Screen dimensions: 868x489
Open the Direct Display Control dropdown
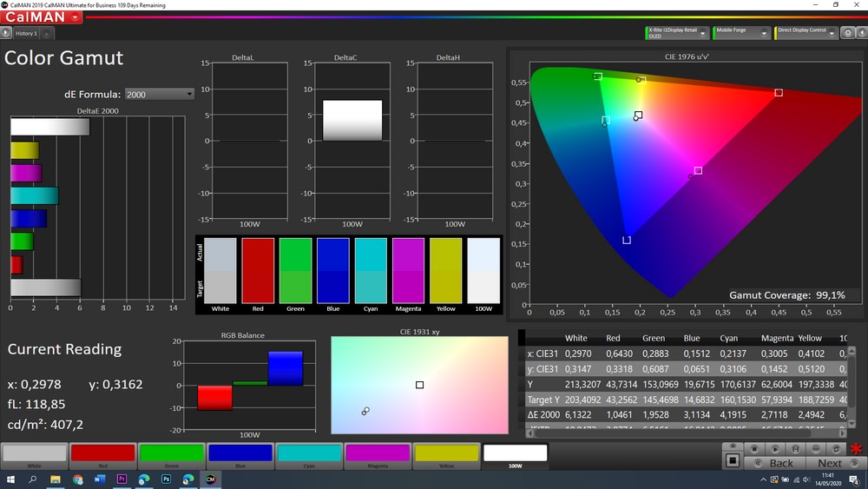pyautogui.click(x=832, y=33)
